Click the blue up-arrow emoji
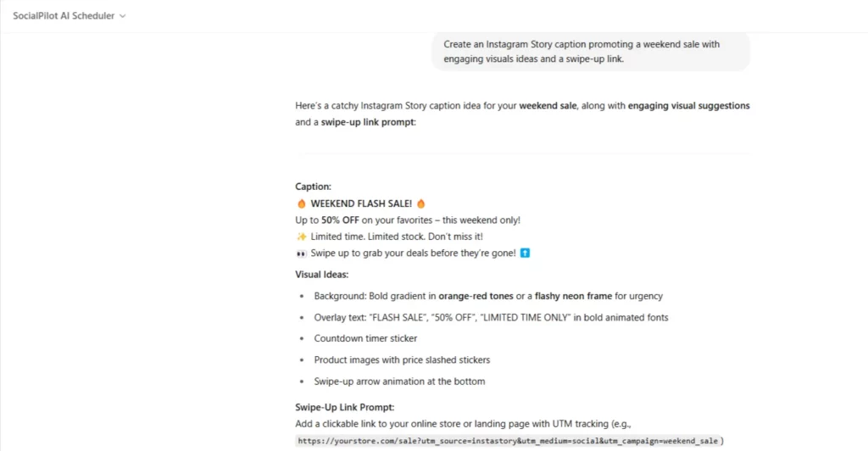The width and height of the screenshot is (868, 451). pyautogui.click(x=525, y=253)
